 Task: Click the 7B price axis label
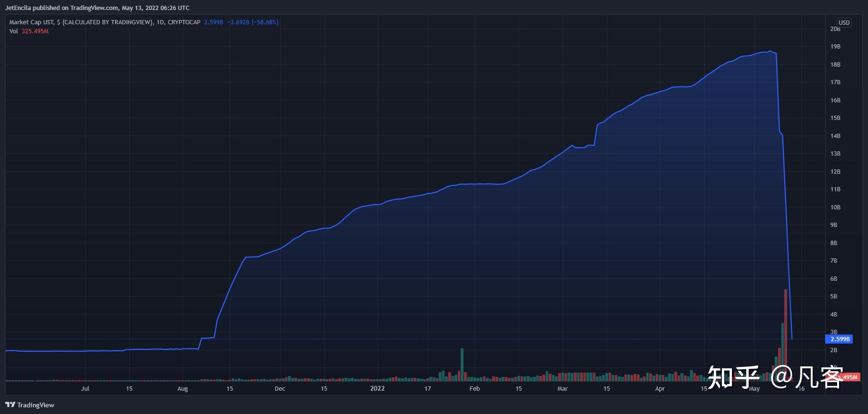(x=834, y=261)
